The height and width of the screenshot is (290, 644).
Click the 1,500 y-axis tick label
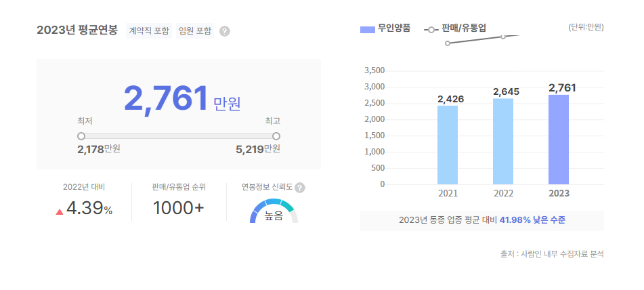click(x=374, y=136)
